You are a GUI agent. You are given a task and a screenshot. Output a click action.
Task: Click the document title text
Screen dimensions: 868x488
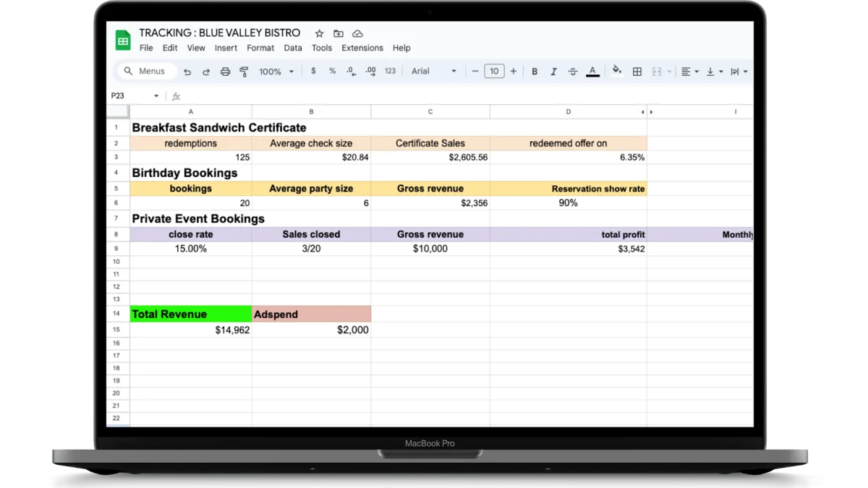coord(220,33)
